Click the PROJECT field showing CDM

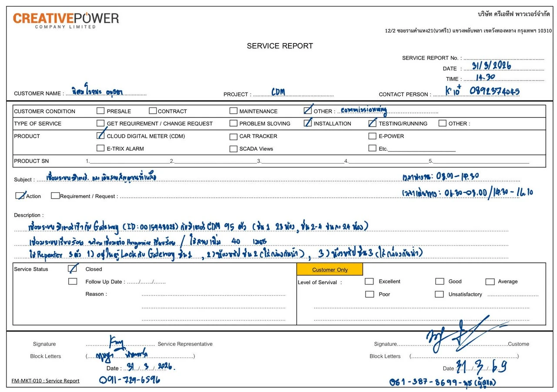click(293, 93)
